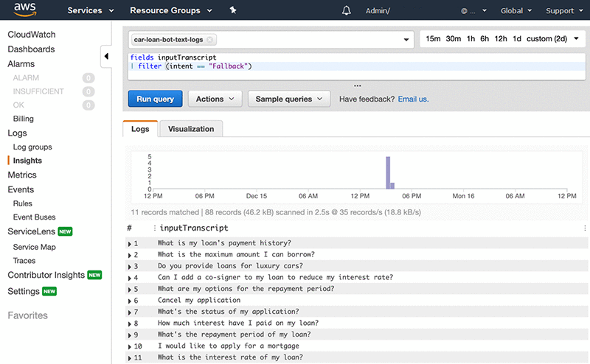590x364 pixels.
Task: Click the Email us feedback link
Action: pos(413,99)
